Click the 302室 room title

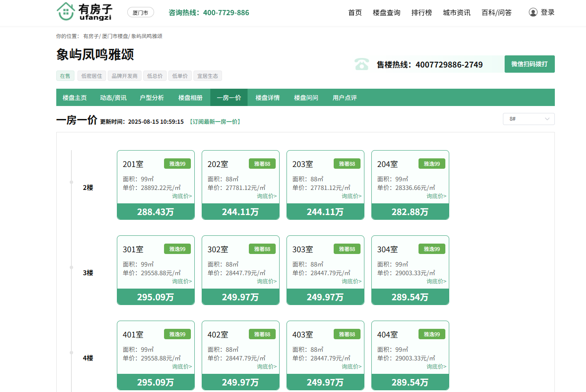coord(218,250)
